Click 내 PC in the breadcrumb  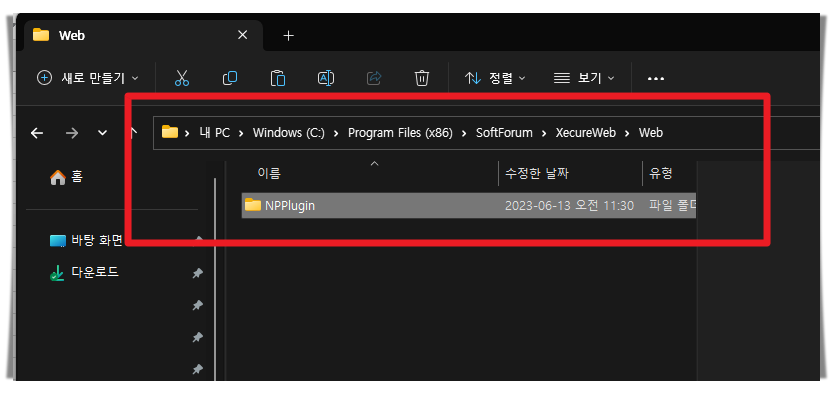click(x=215, y=133)
